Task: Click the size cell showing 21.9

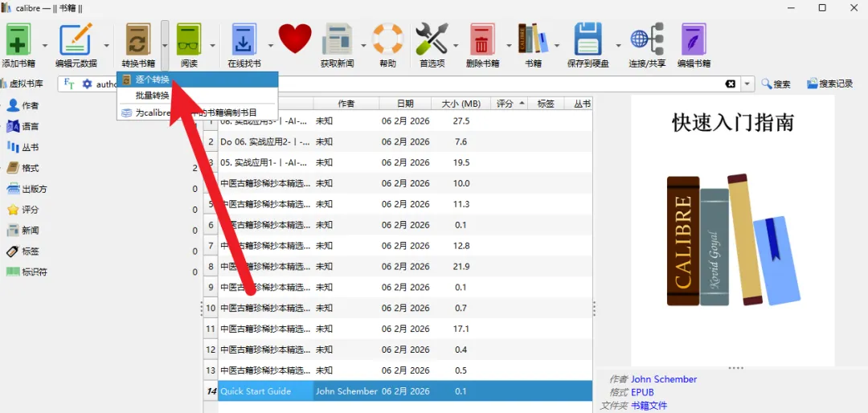Action: tap(461, 267)
